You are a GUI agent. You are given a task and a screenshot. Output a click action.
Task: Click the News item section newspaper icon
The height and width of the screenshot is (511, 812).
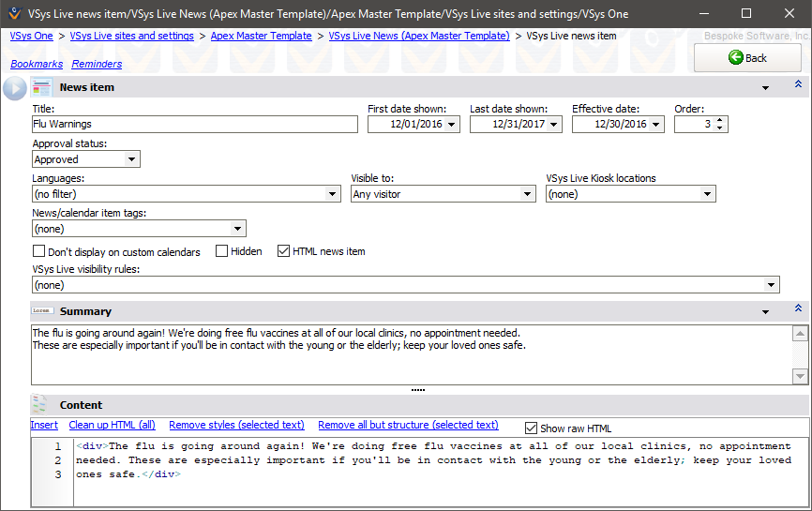click(42, 88)
